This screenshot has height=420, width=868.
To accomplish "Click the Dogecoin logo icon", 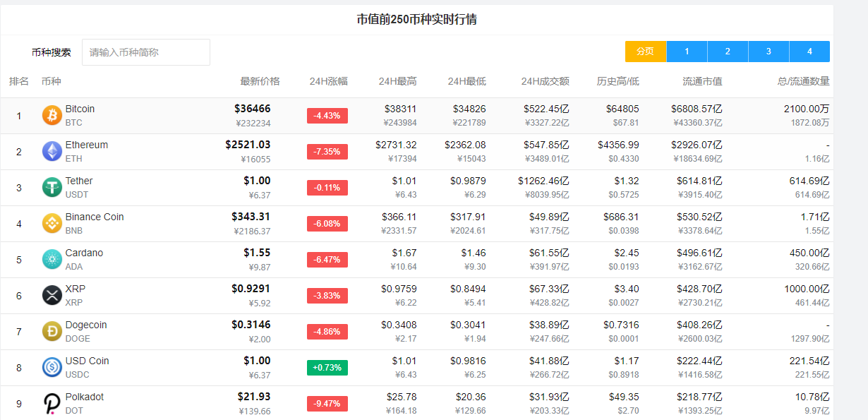I will coord(52,331).
